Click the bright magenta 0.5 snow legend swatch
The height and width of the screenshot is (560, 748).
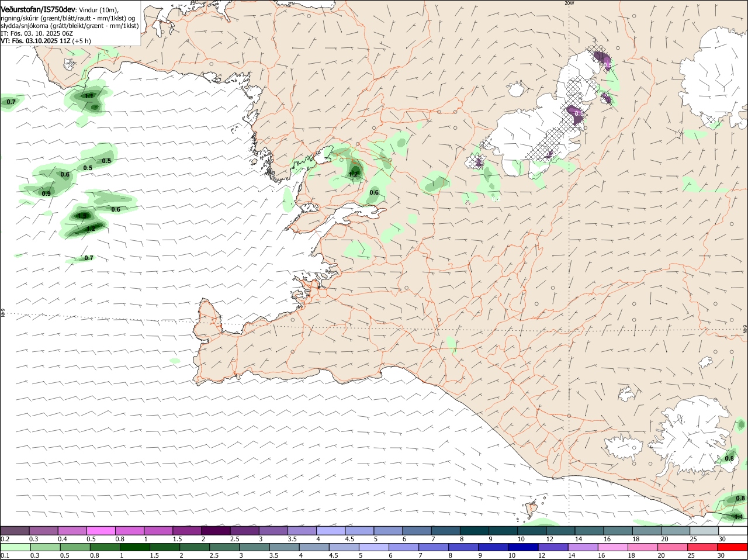101,531
